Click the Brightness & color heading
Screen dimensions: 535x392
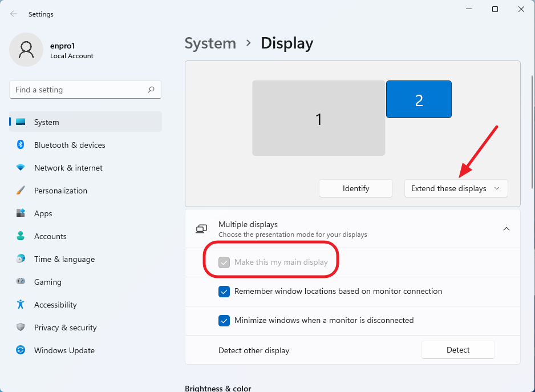coord(218,388)
